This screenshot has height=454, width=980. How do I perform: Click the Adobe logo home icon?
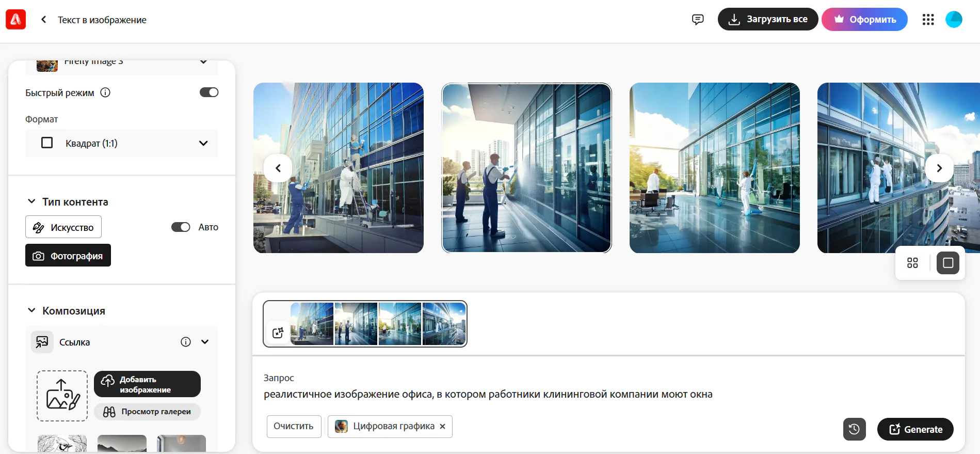click(15, 20)
